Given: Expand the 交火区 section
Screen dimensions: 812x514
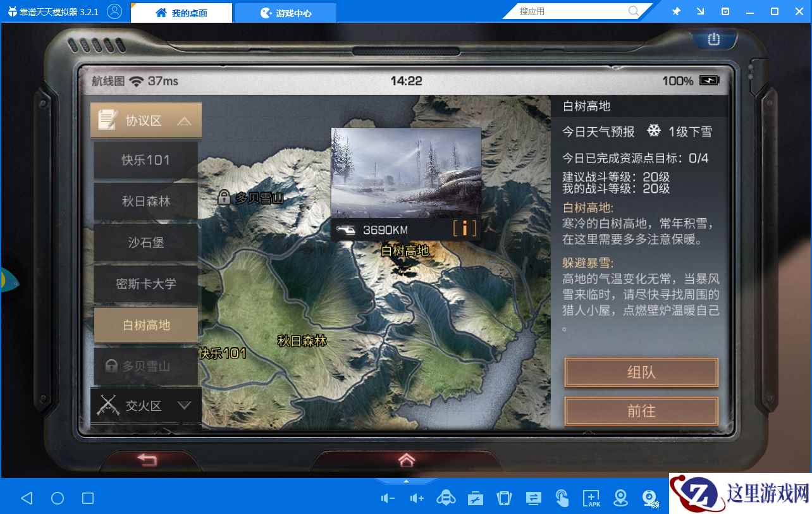Looking at the screenshot, I should (x=146, y=406).
